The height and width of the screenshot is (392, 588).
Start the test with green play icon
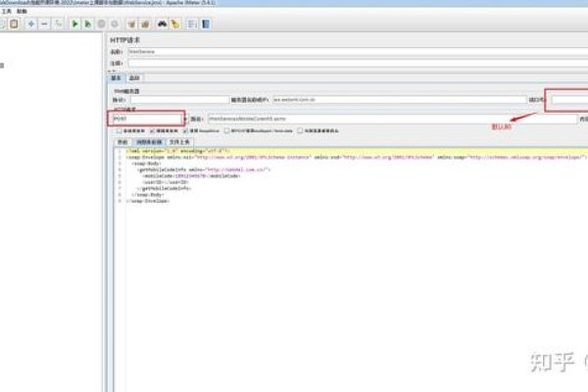(x=74, y=24)
